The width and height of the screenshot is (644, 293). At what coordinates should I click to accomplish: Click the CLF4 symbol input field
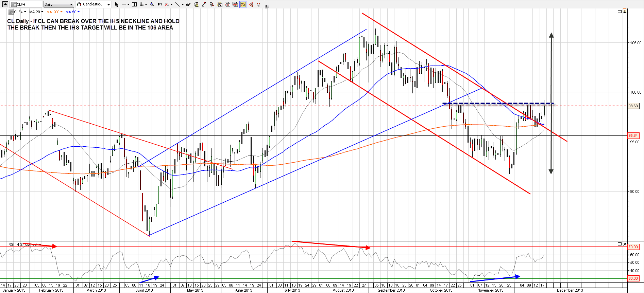click(x=27, y=4)
